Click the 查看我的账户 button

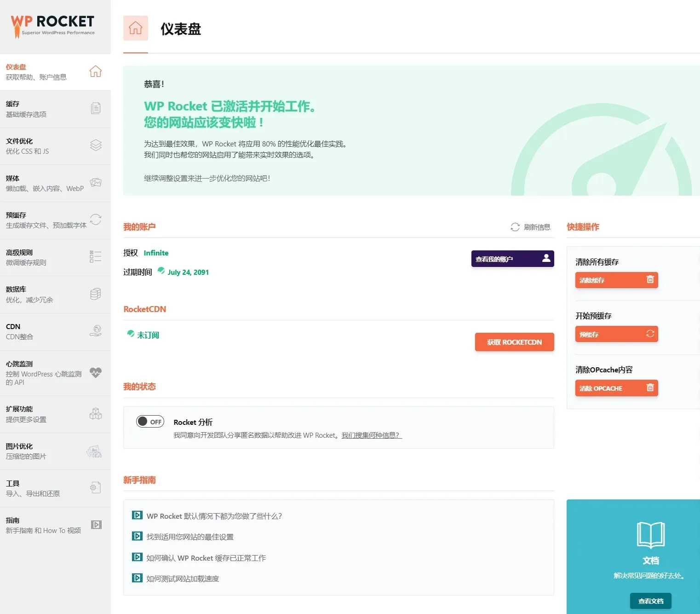[513, 259]
